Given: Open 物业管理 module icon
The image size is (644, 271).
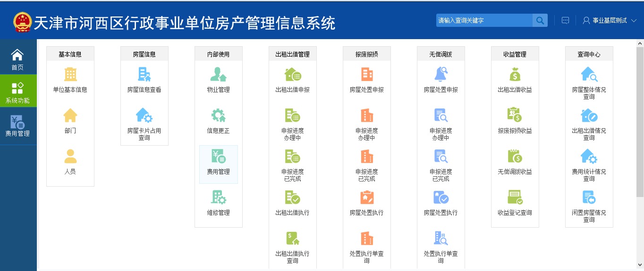Looking at the screenshot, I should point(218,74).
